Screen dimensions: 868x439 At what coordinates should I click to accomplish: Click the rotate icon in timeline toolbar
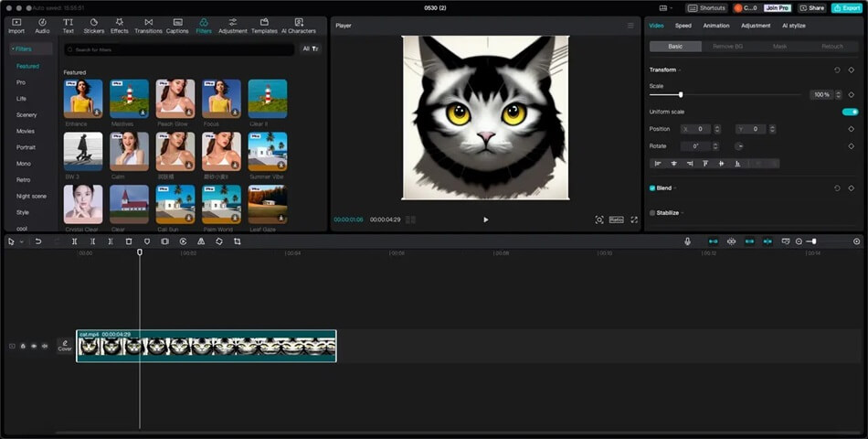[x=219, y=241]
